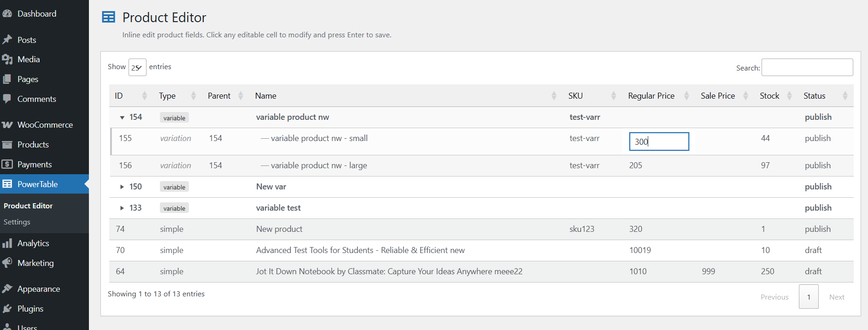
Task: Collapse product 154 variations
Action: pyautogui.click(x=122, y=118)
